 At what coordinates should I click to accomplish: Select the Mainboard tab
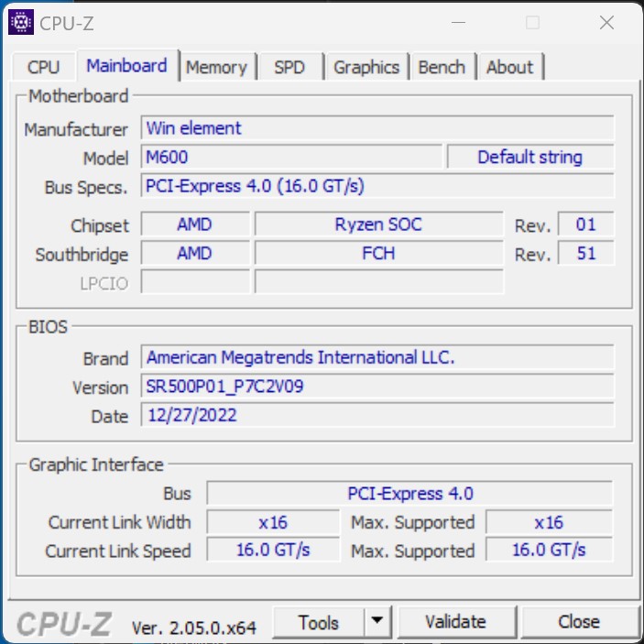click(127, 65)
